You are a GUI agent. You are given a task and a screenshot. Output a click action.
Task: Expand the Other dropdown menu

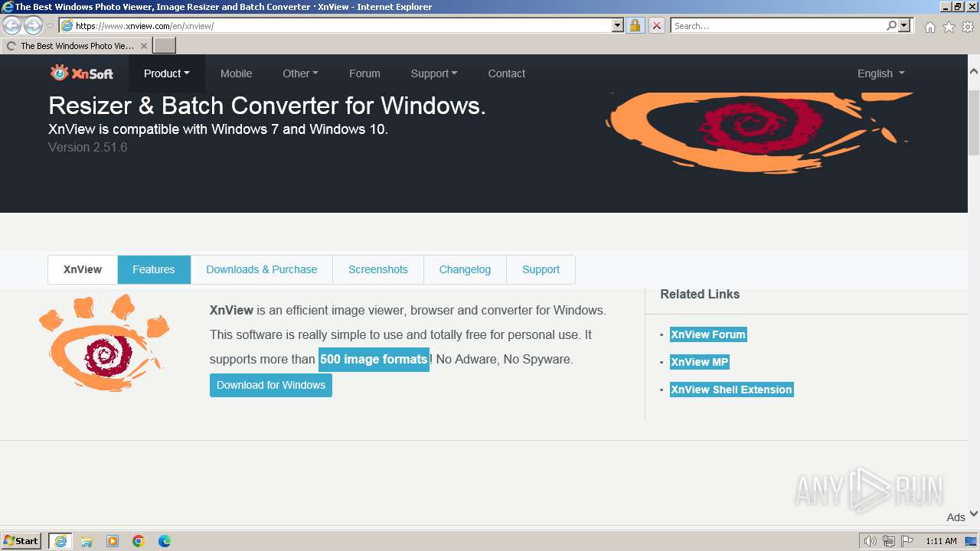[300, 73]
